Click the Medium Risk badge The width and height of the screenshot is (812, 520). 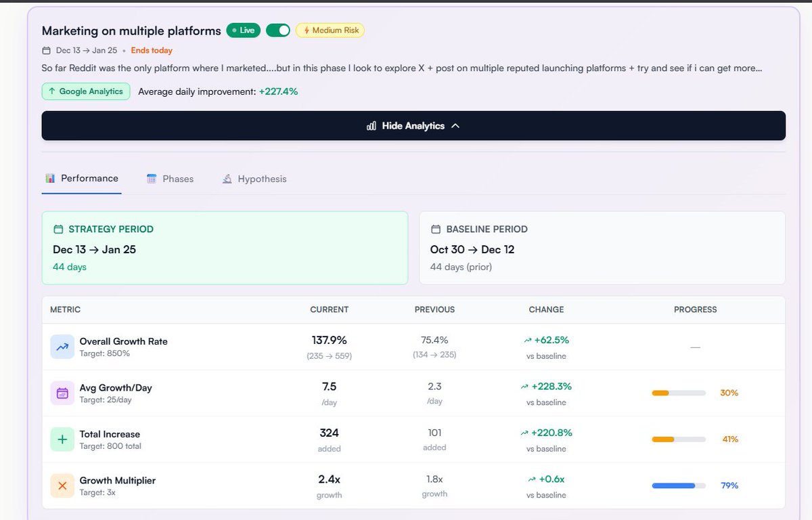point(330,30)
